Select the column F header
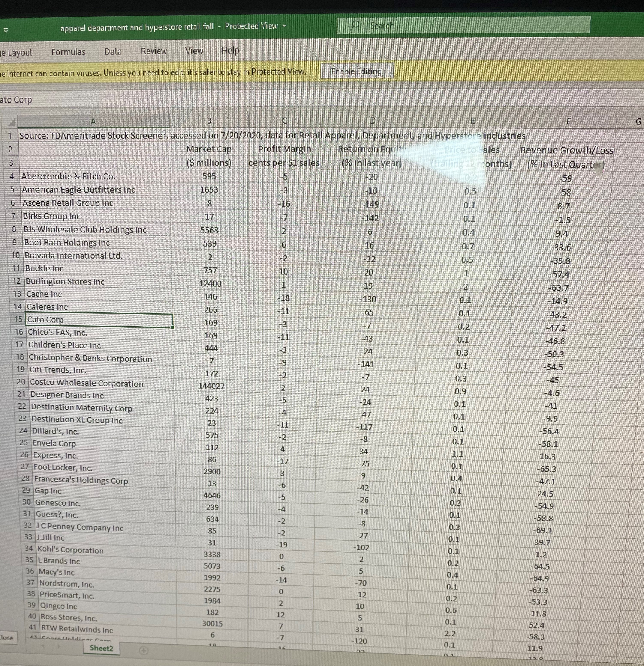 pos(569,121)
